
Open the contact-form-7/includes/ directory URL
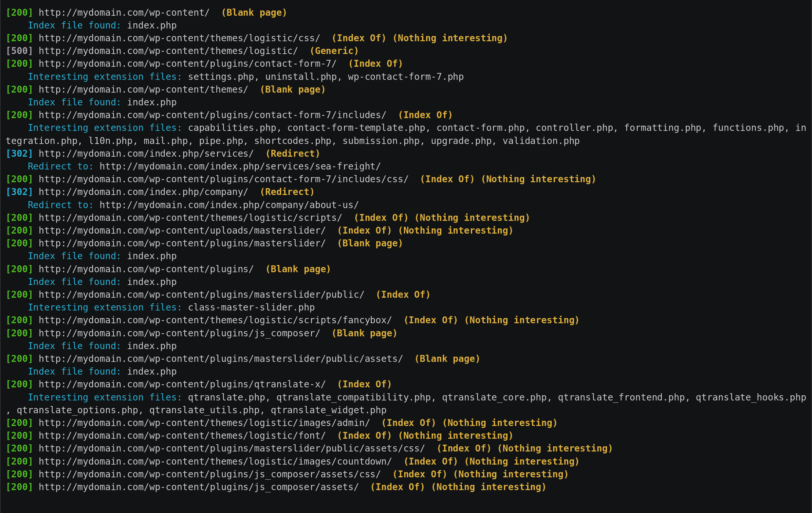pos(212,115)
